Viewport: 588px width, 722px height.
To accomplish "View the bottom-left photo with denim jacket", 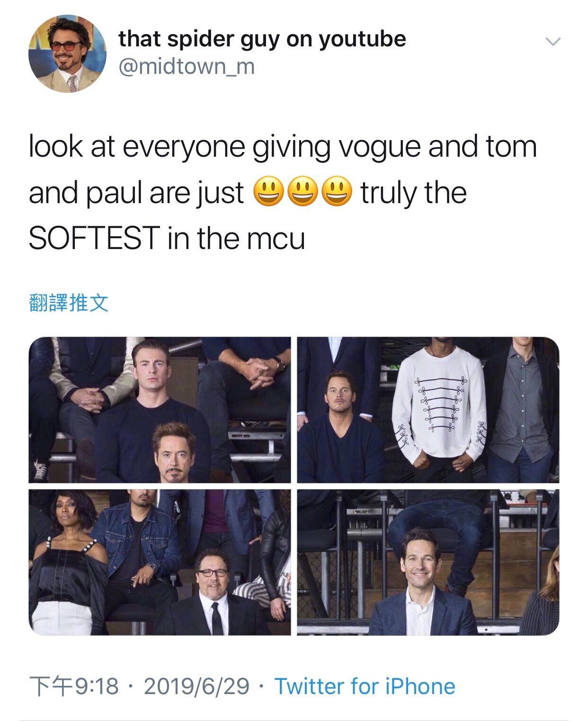I will [160, 562].
